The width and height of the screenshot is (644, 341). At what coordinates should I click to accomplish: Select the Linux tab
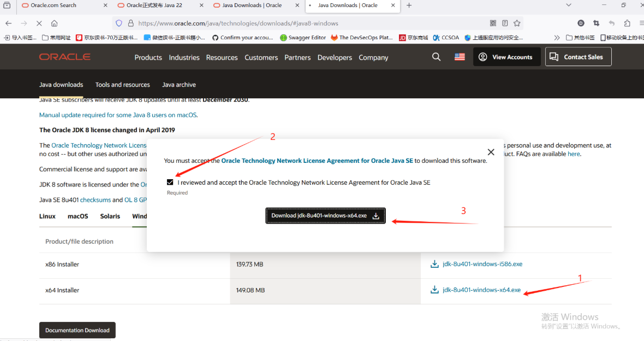pos(47,216)
